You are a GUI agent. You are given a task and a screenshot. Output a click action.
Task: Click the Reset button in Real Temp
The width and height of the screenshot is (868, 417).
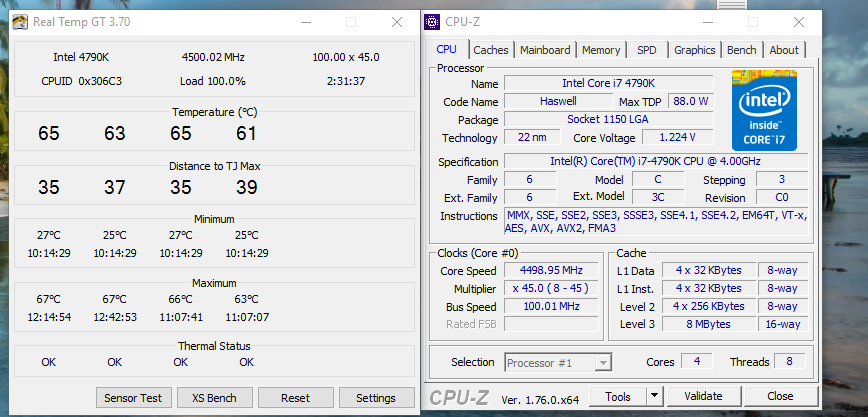tap(296, 398)
